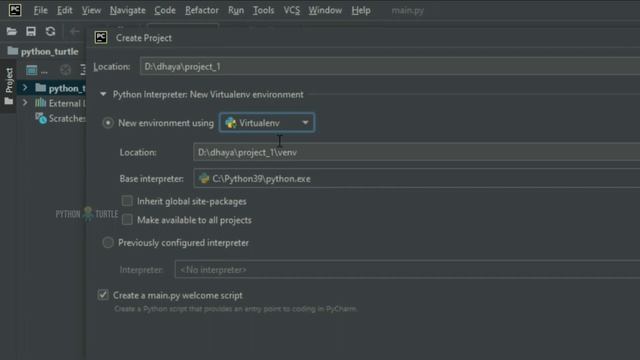Open the Tools menu
640x360 pixels.
pyautogui.click(x=263, y=10)
